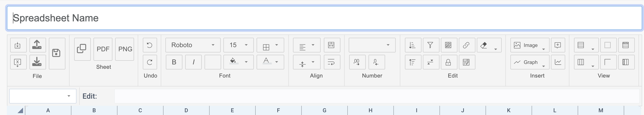Click the add comment icon
Image resolution: width=644 pixels, height=115 pixels.
pyautogui.click(x=558, y=45)
